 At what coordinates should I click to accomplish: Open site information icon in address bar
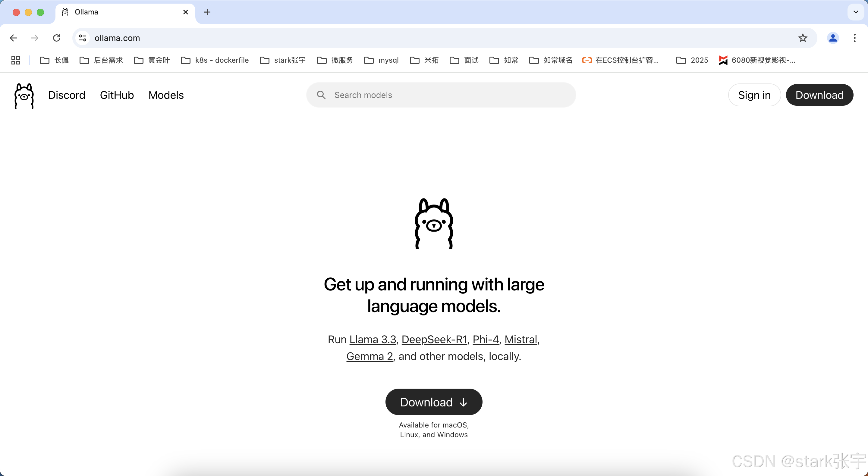83,38
